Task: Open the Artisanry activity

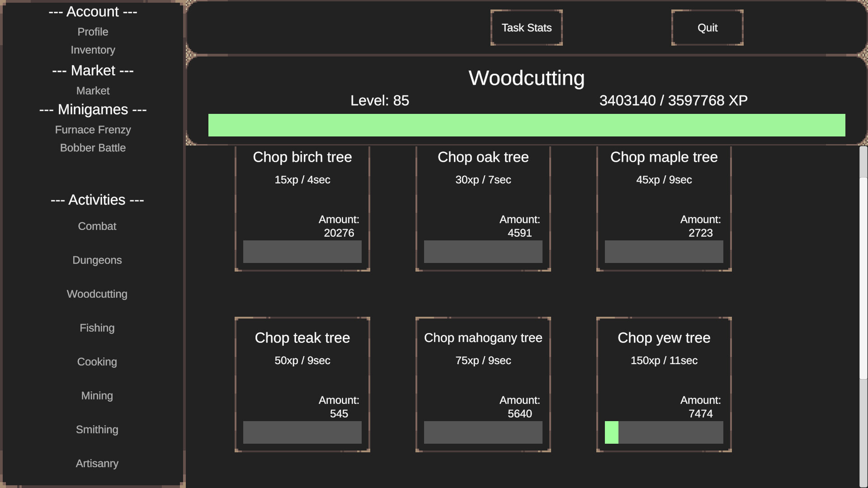Action: point(97,463)
